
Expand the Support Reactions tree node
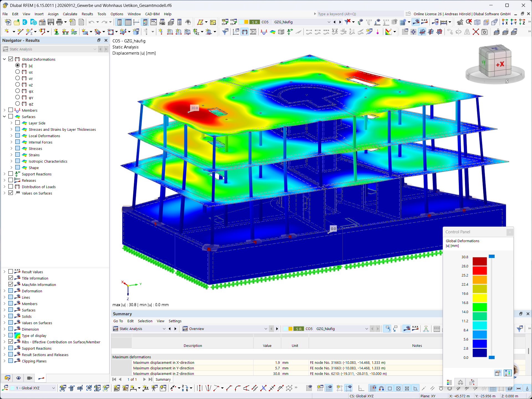tap(4, 174)
